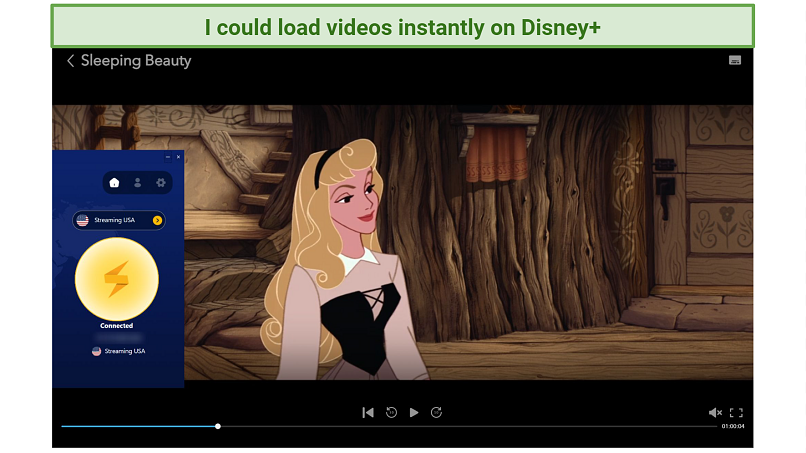This screenshot has height=453, width=806.
Task: Click Streaming USA label below Connected
Action: pyautogui.click(x=125, y=351)
